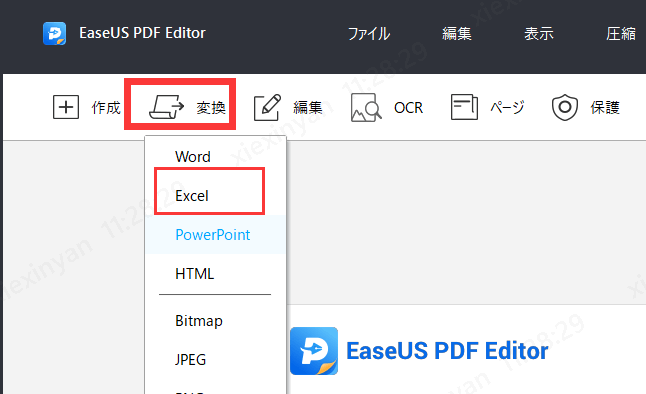
Task: Click the Protect shield icon
Action: [565, 107]
